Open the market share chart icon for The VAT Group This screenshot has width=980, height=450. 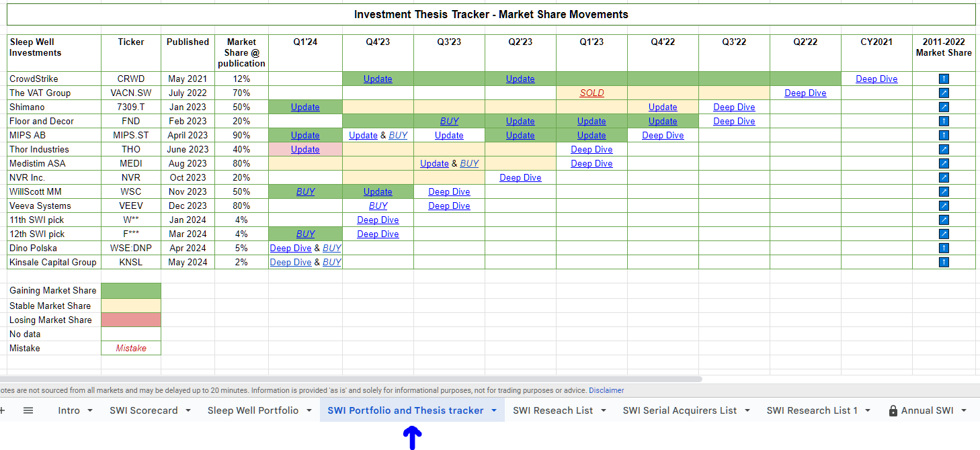(944, 93)
